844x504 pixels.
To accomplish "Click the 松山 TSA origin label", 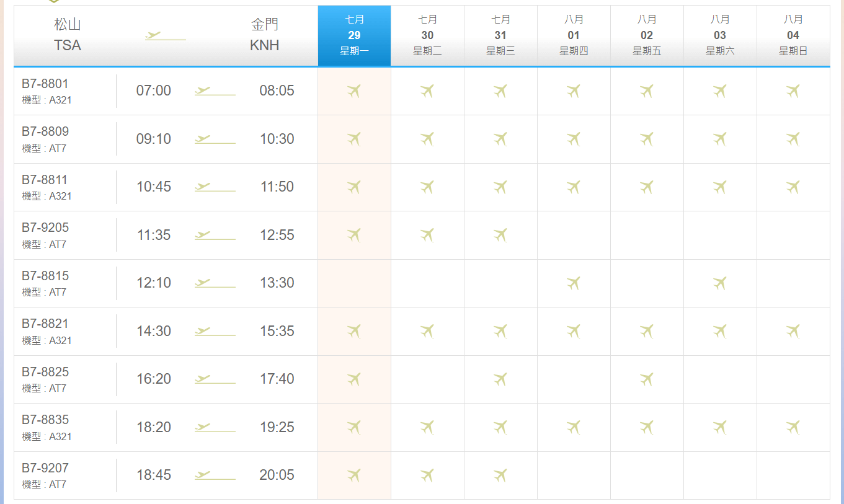I will 68,35.
